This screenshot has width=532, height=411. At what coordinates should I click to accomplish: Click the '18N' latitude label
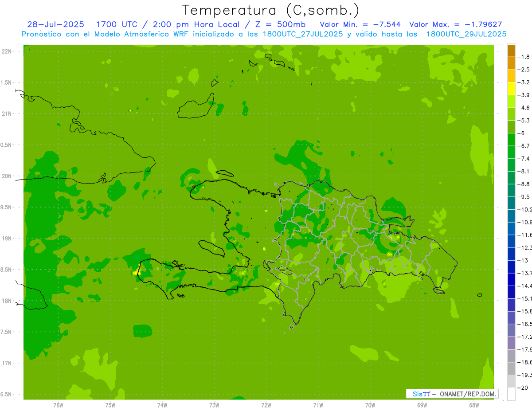7,301
